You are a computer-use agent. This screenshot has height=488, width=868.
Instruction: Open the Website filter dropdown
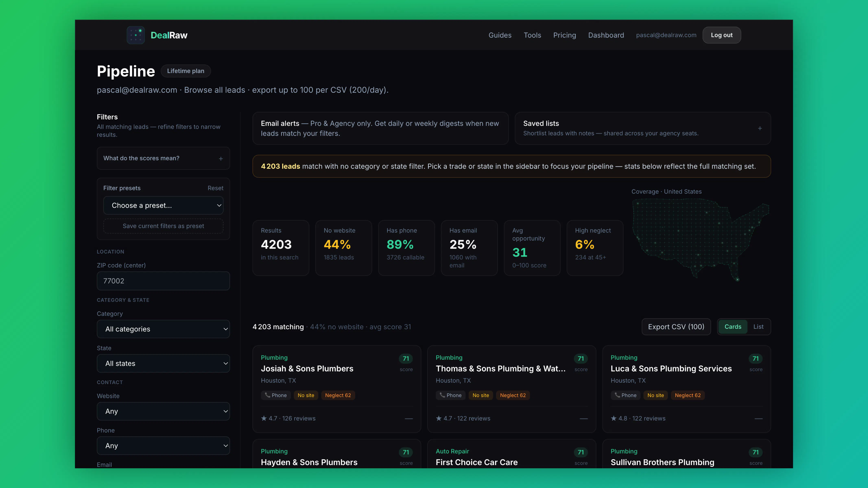click(x=163, y=411)
